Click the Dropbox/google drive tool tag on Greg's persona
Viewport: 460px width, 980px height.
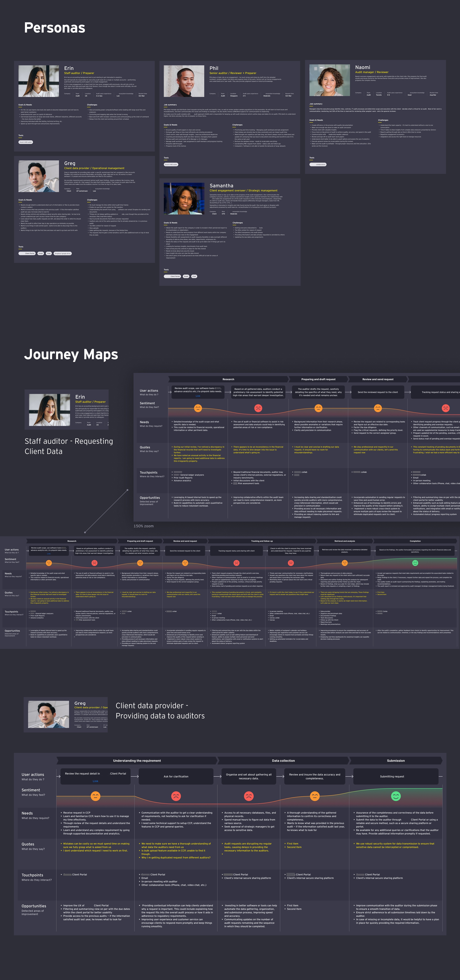62,253
